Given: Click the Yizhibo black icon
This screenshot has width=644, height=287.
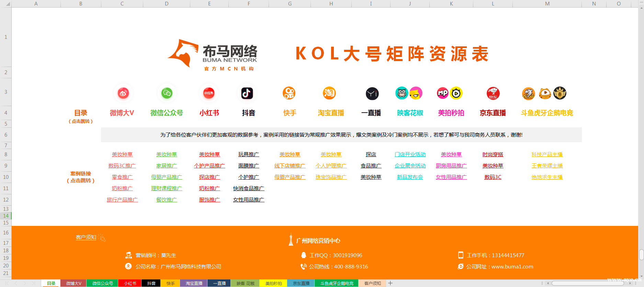Looking at the screenshot, I should pos(372,93).
